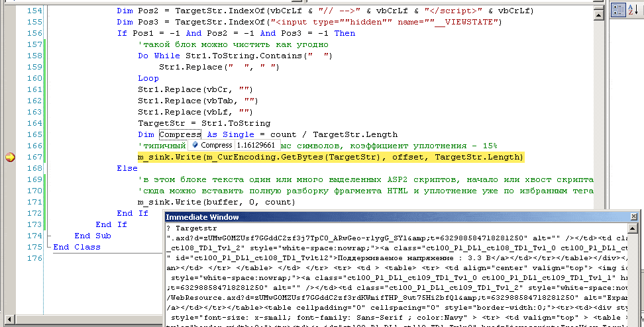The height and width of the screenshot is (327, 644).
Task: Click the Immediate Window's scroll up arrow
Action: point(633,228)
